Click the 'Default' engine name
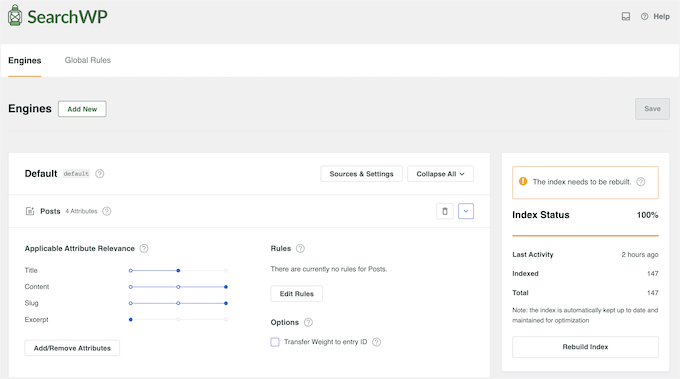This screenshot has width=680, height=379. coord(41,173)
